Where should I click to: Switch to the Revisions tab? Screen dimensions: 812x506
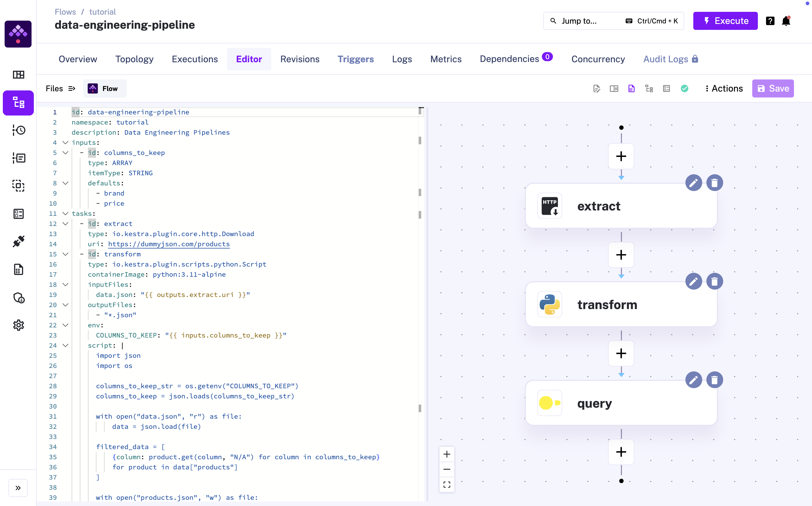300,59
